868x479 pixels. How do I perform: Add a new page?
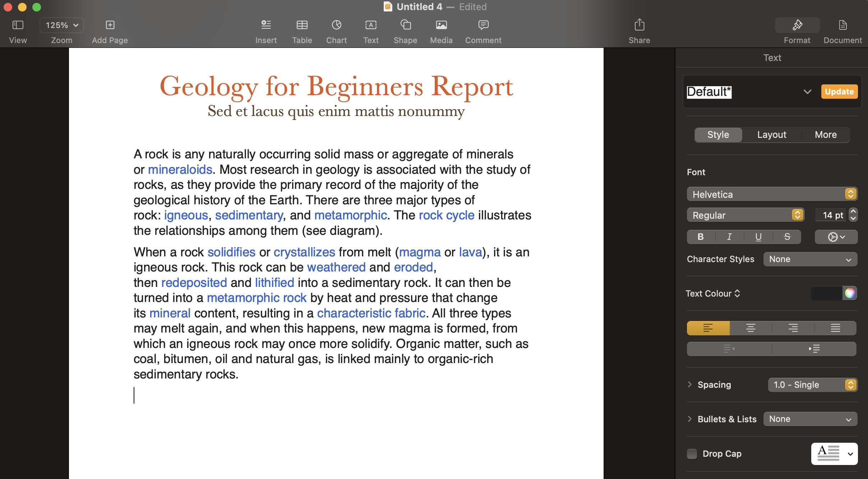[x=110, y=25]
